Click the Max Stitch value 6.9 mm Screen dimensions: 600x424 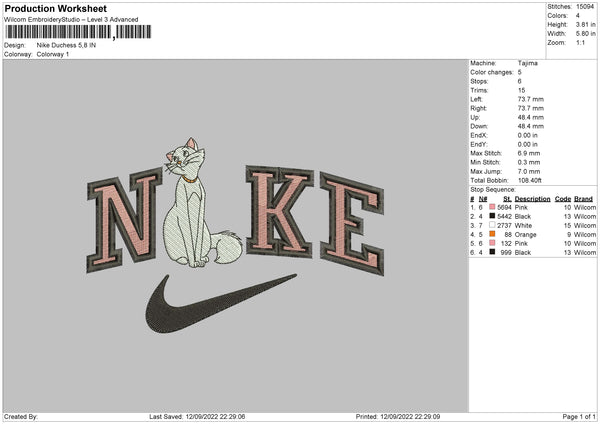pos(529,153)
